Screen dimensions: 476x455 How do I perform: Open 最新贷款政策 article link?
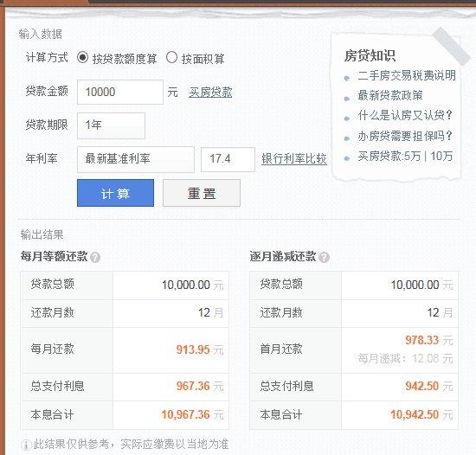click(390, 95)
